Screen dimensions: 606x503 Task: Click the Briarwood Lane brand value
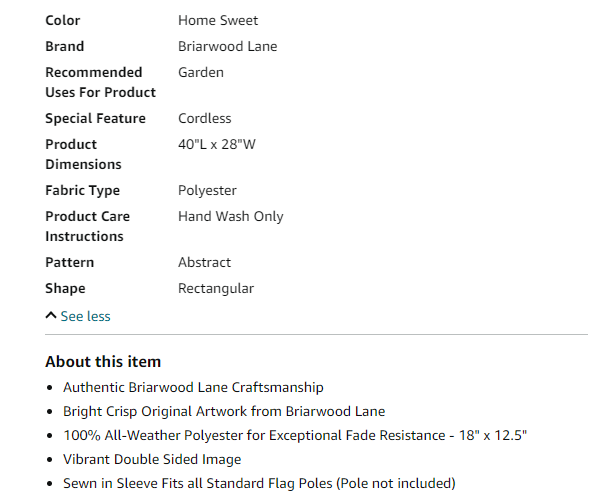tap(228, 46)
